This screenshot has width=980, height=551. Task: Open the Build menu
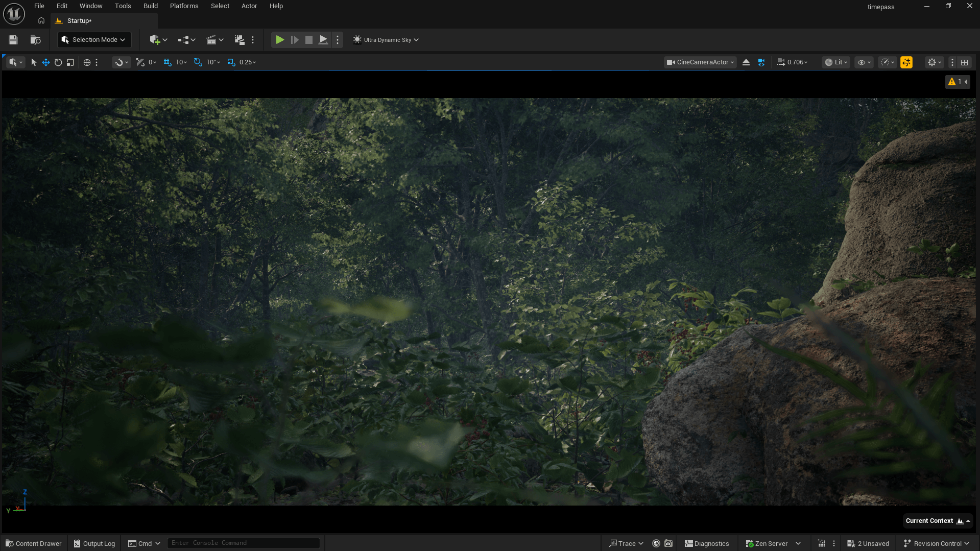pos(150,6)
